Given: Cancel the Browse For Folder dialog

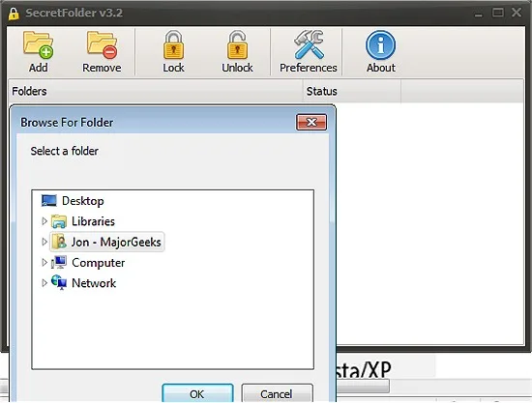Looking at the screenshot, I should 277,393.
